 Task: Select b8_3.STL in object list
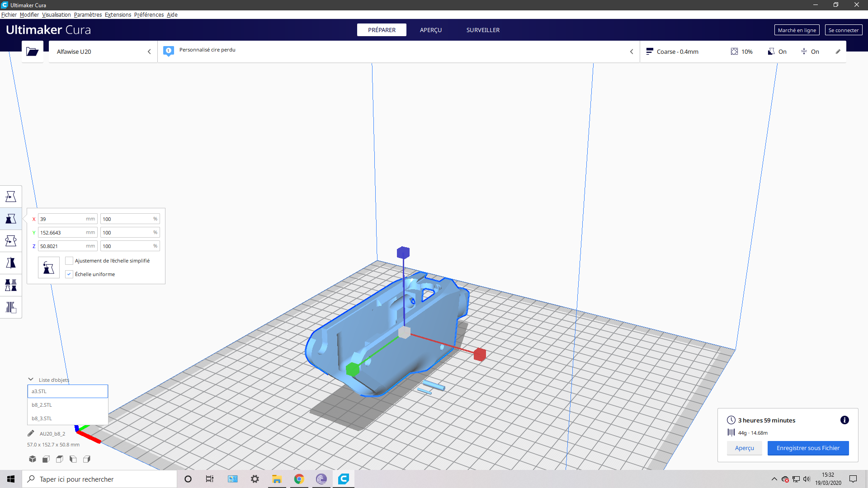[68, 418]
